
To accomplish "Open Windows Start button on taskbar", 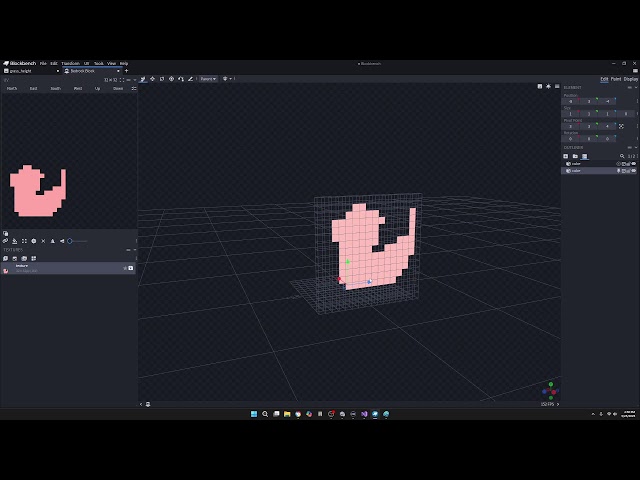I will pos(254,414).
